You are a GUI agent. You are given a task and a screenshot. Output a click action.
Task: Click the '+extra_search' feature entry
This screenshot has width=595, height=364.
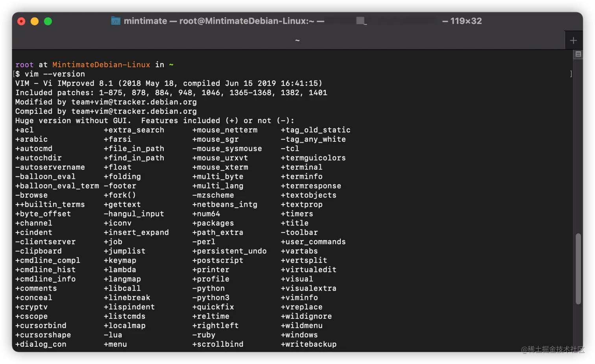click(134, 130)
